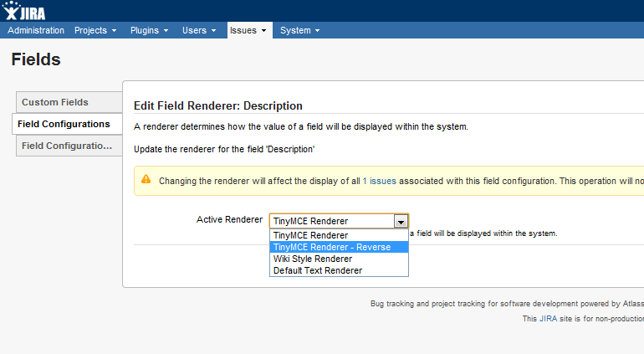Screen dimensions: 644x354
Task: Open the truncated Field Configuratio... tab
Action: (x=67, y=146)
